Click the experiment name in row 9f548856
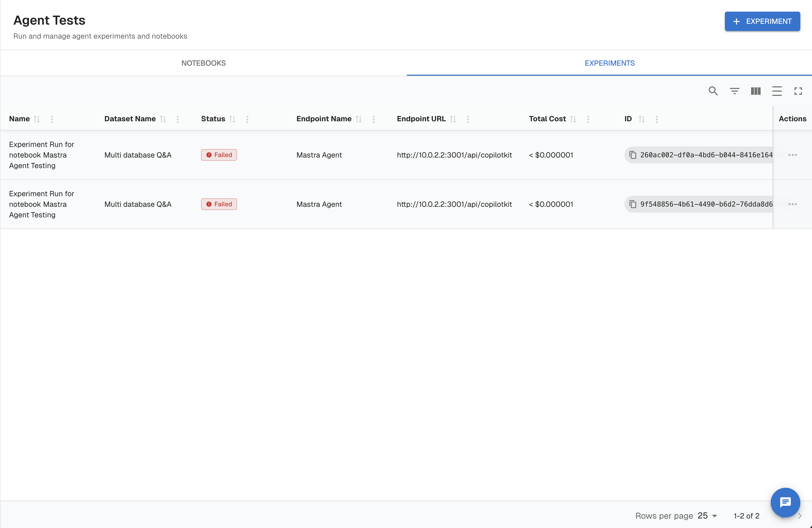 (42, 204)
